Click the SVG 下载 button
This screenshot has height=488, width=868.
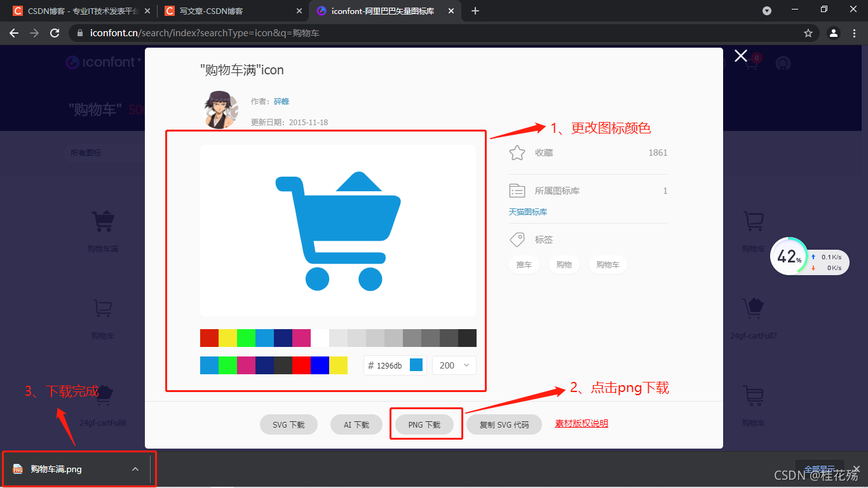(288, 424)
